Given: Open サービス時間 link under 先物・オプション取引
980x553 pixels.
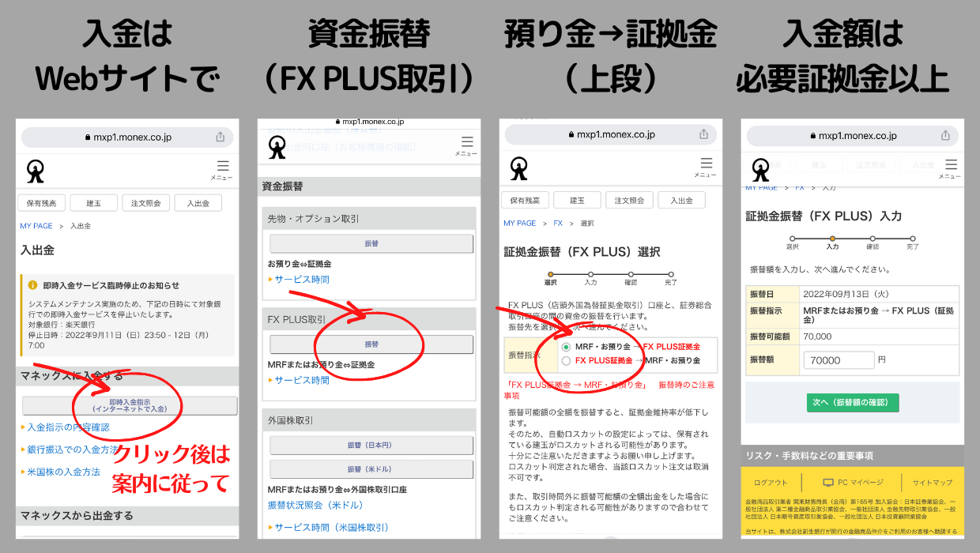Looking at the screenshot, I should (301, 280).
